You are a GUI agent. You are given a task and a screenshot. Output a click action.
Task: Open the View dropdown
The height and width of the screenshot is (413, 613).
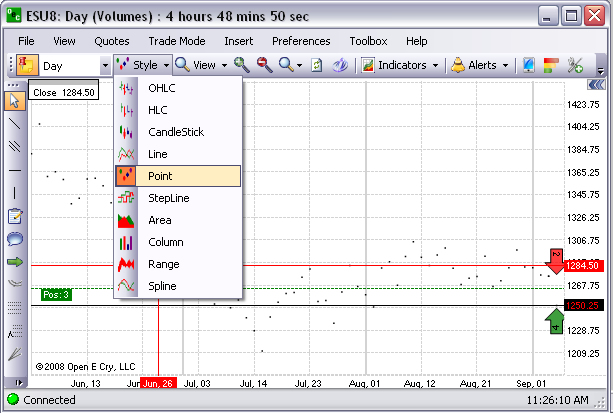click(201, 65)
